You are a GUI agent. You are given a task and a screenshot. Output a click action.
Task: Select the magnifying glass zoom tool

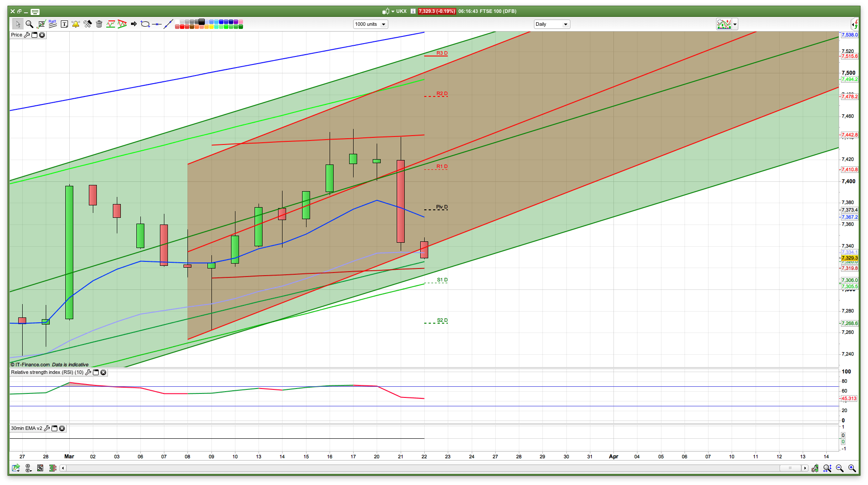coord(29,24)
